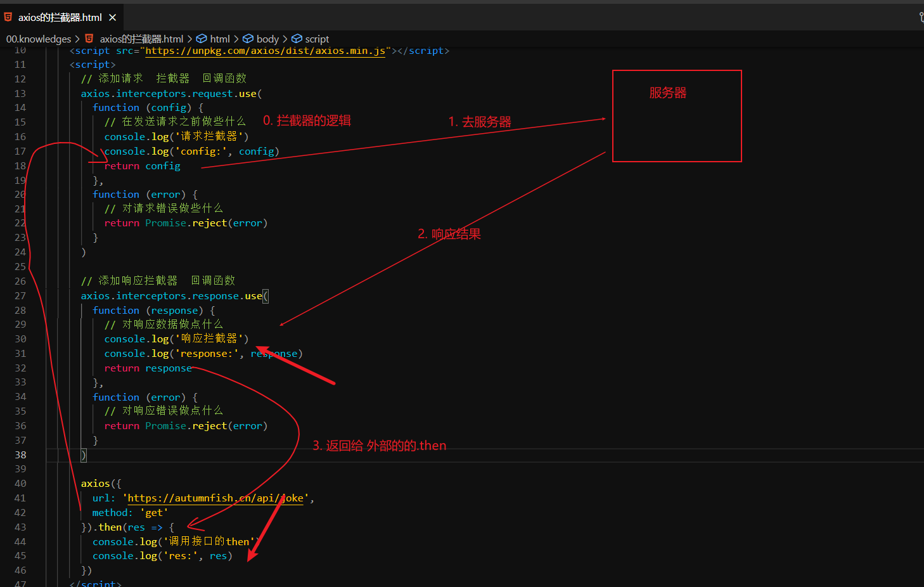Viewport: 924px width, 587px height.
Task: Click the console.log('response:', response) line
Action: [203, 354]
